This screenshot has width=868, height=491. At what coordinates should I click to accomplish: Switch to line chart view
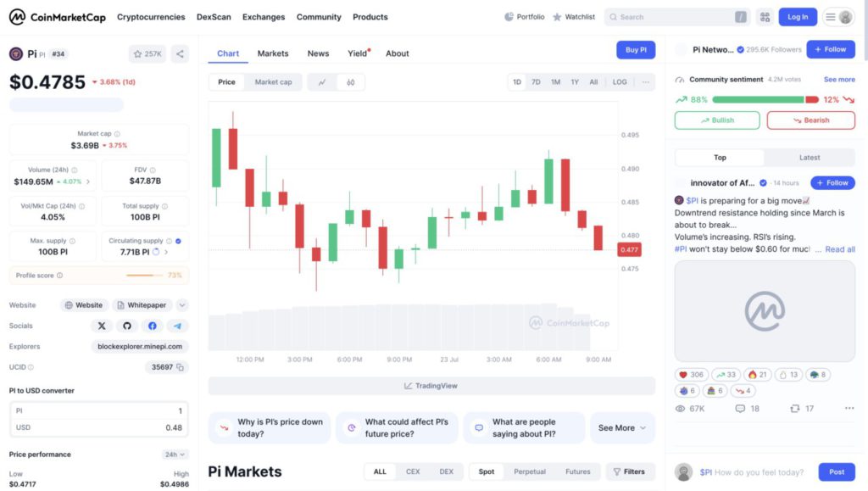pyautogui.click(x=322, y=82)
